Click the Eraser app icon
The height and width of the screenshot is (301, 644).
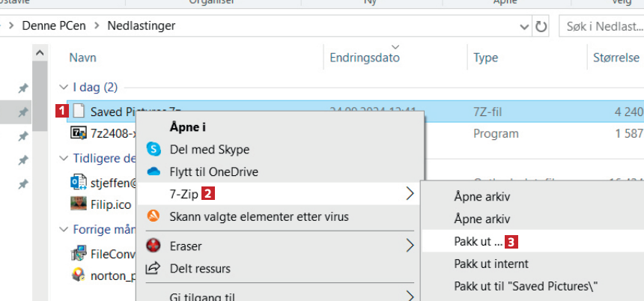[x=154, y=246]
